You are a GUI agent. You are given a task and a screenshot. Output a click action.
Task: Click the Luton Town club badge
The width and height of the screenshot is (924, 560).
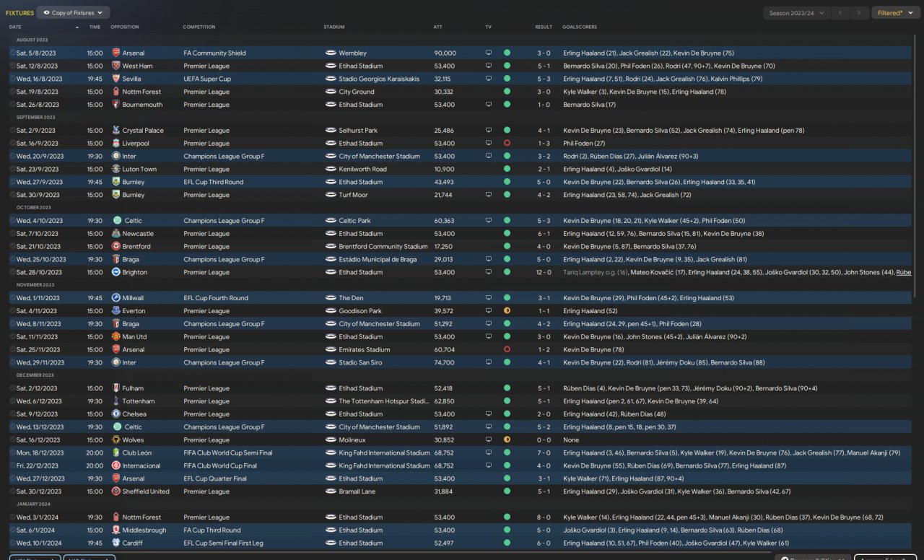[116, 169]
